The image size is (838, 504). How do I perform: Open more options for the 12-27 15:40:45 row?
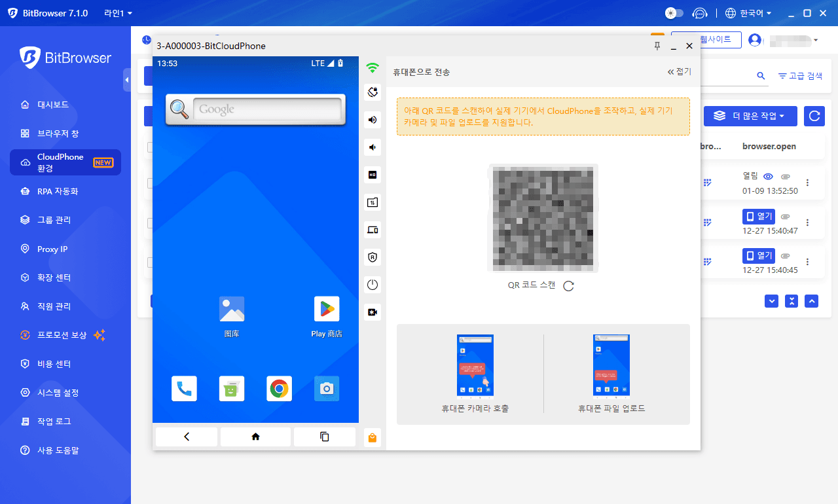pos(807,261)
